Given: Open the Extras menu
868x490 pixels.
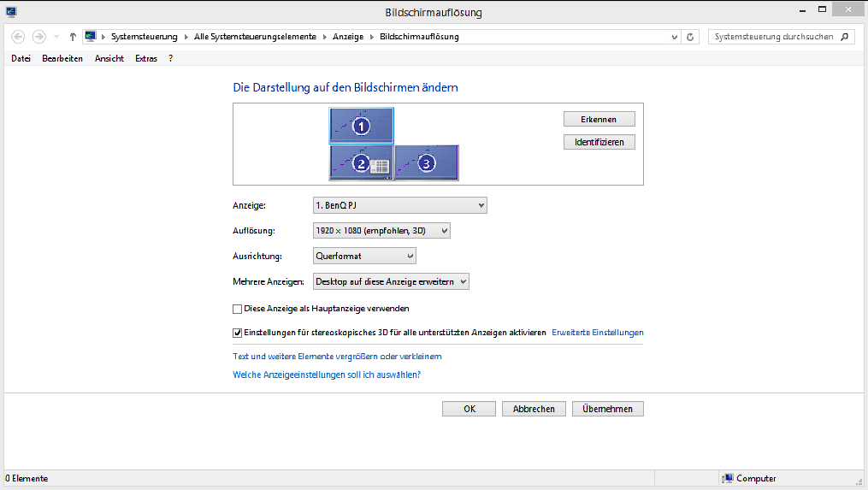Looking at the screenshot, I should 146,58.
